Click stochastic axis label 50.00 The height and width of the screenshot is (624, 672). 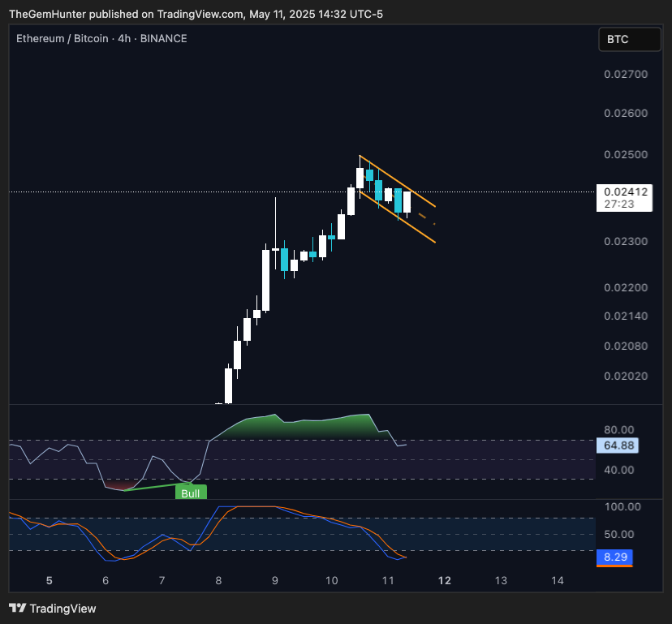(618, 534)
